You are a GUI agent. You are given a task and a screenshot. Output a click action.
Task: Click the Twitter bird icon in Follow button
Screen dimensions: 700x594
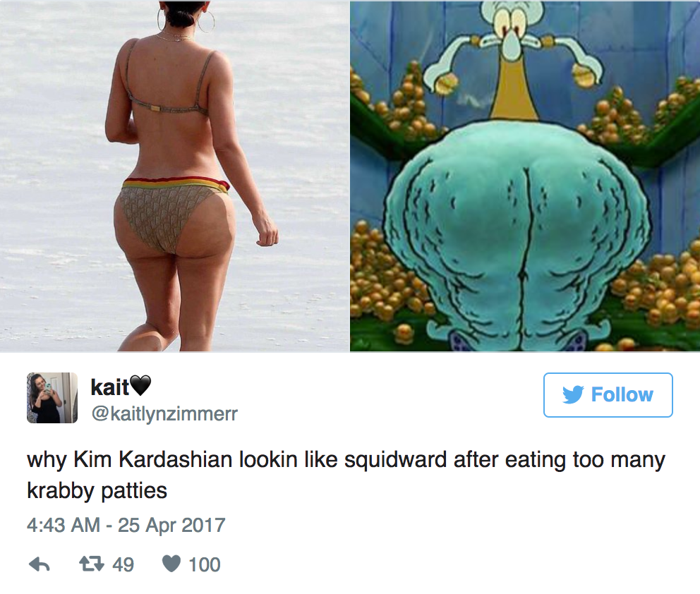click(573, 395)
